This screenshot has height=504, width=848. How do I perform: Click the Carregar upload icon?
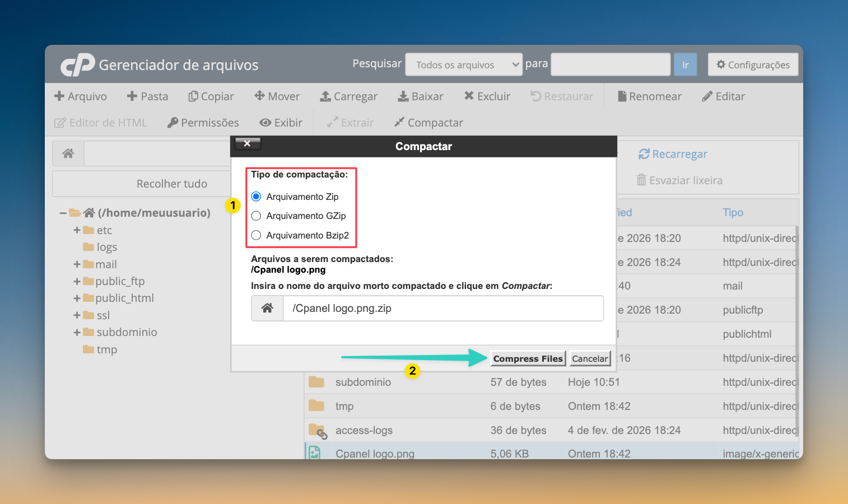point(325,96)
